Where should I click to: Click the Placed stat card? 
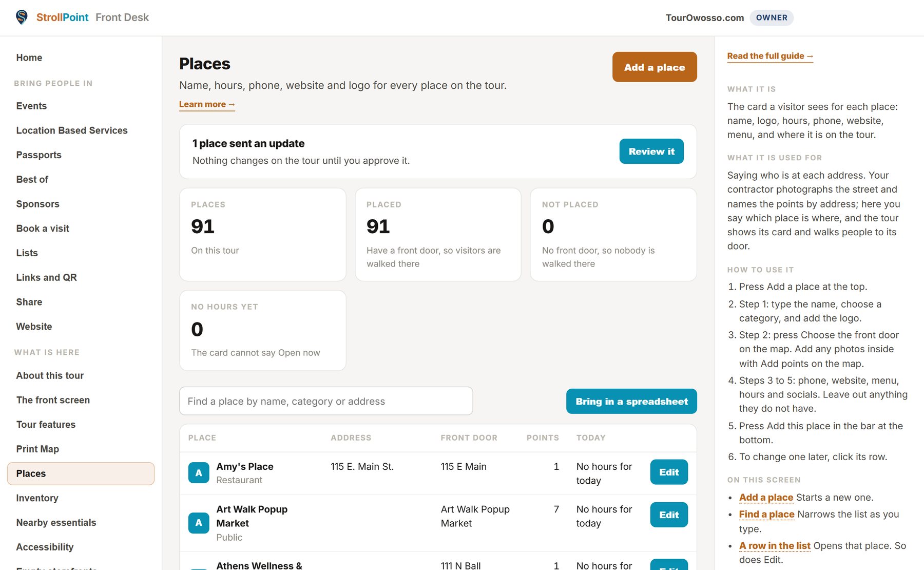click(x=438, y=235)
